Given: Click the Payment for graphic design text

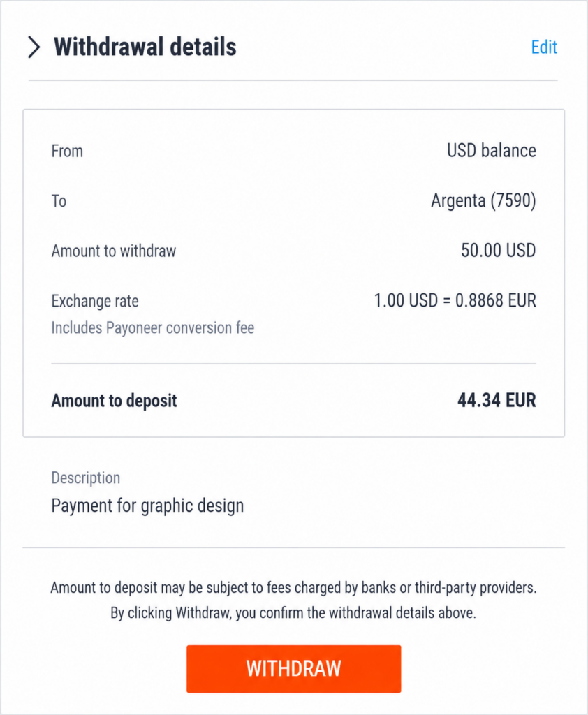Looking at the screenshot, I should [147, 506].
